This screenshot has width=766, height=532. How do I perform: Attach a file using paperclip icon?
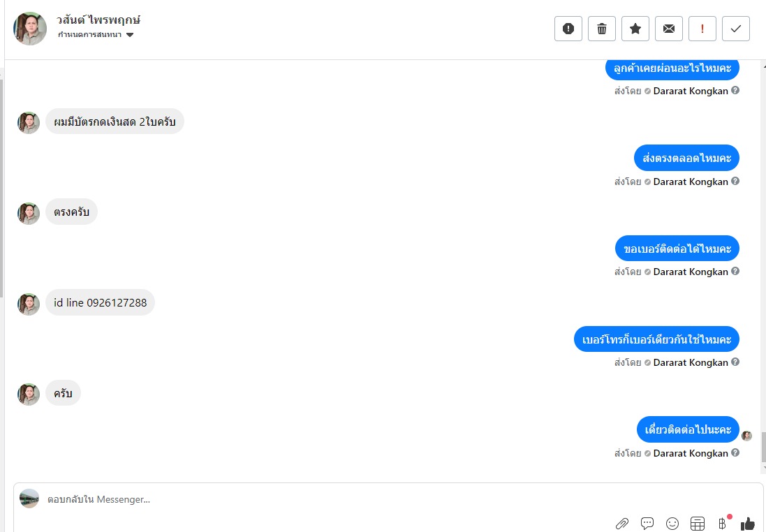(x=622, y=524)
